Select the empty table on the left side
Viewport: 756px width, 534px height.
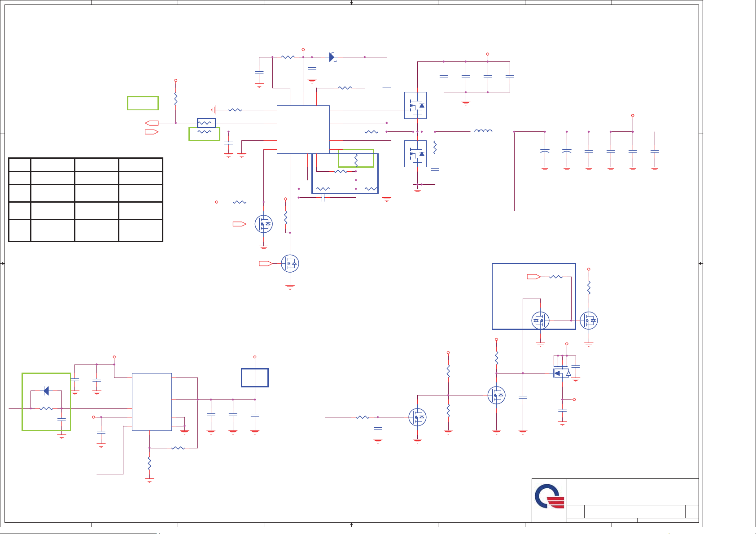(x=86, y=200)
